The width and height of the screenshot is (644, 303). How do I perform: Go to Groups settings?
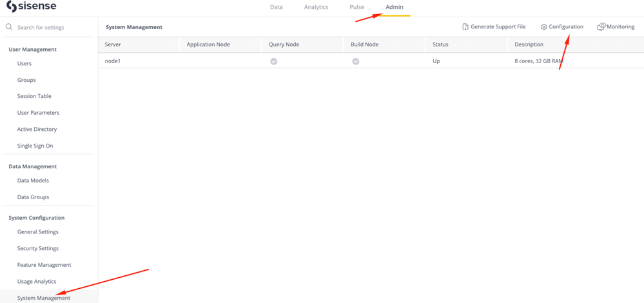tap(26, 80)
